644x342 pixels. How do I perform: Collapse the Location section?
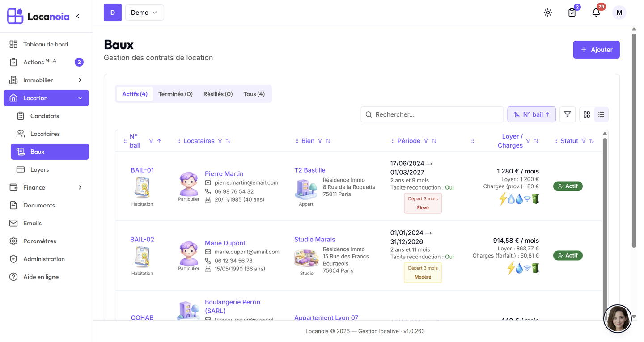point(46,98)
